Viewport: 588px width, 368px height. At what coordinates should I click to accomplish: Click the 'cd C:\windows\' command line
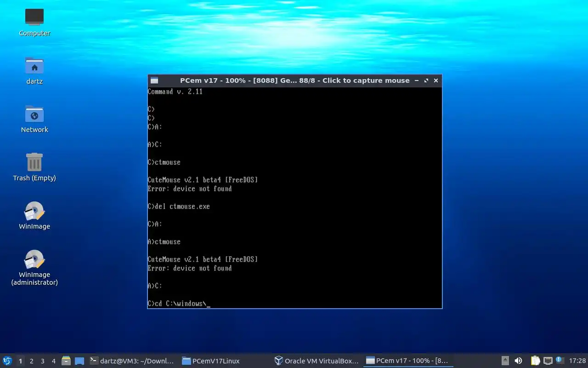tap(179, 304)
